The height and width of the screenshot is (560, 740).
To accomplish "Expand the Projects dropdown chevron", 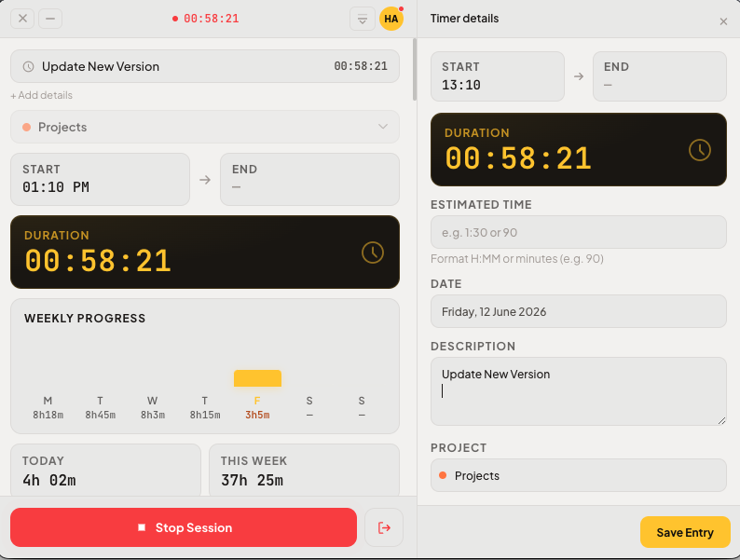I will tap(383, 127).
